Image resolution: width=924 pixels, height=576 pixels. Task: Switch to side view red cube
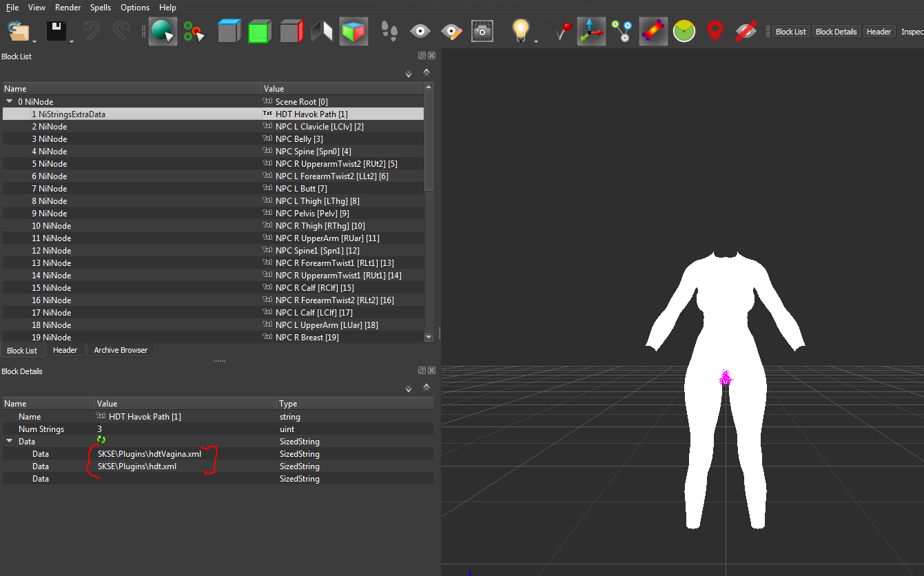click(291, 32)
